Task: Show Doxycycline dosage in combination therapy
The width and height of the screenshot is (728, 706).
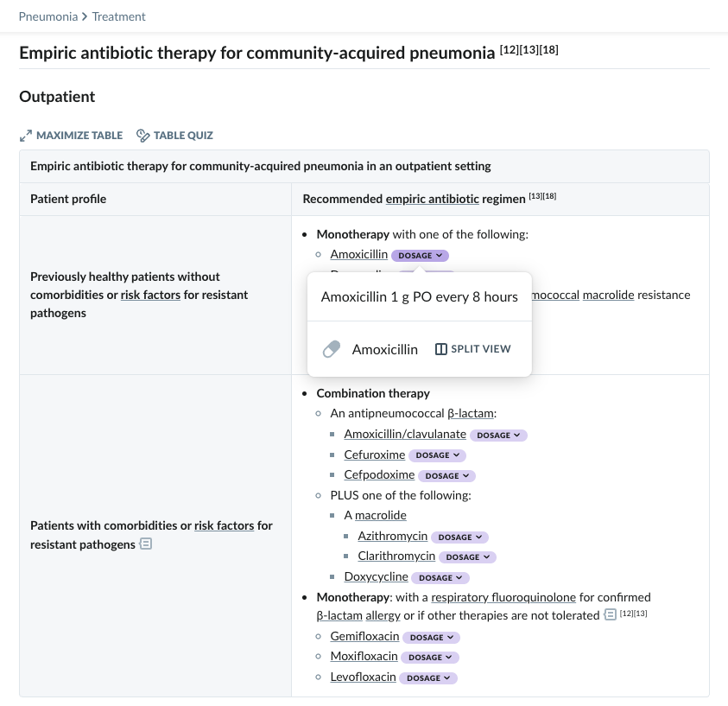Action: (440, 578)
